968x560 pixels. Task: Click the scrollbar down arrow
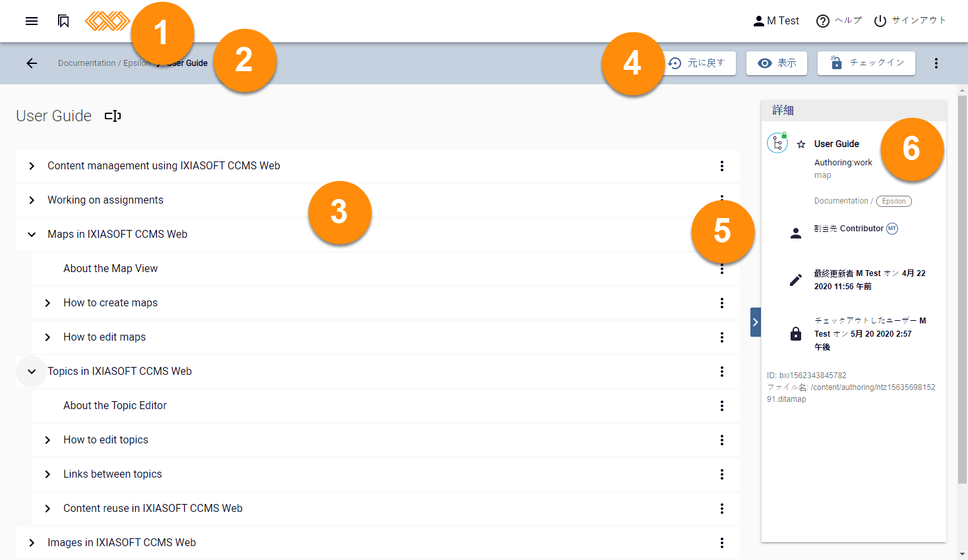click(x=963, y=555)
